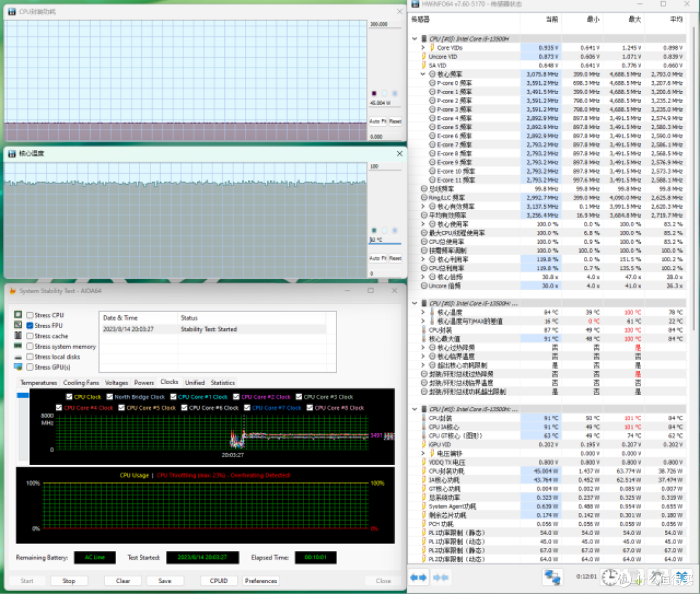Click the 核心温度 graph window title icon
This screenshot has width=700, height=594.
click(12, 154)
